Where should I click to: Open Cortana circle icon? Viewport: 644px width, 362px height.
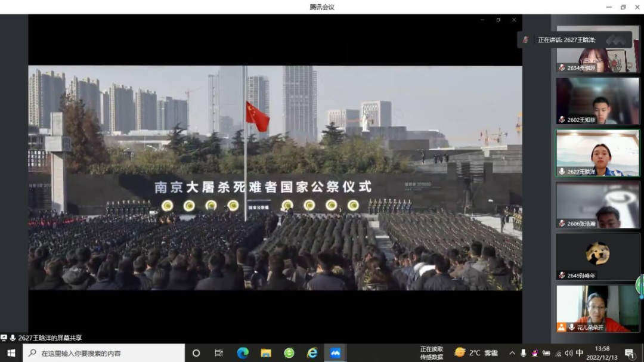click(196, 353)
